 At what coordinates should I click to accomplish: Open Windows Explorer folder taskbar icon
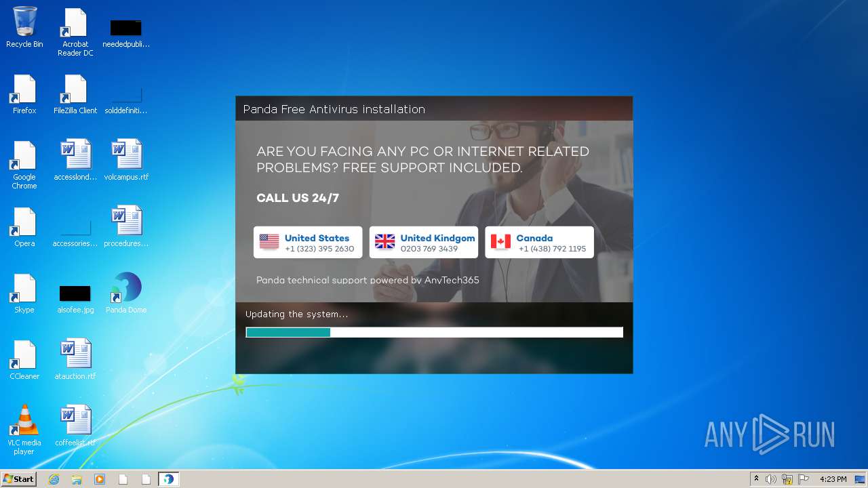coord(77,479)
